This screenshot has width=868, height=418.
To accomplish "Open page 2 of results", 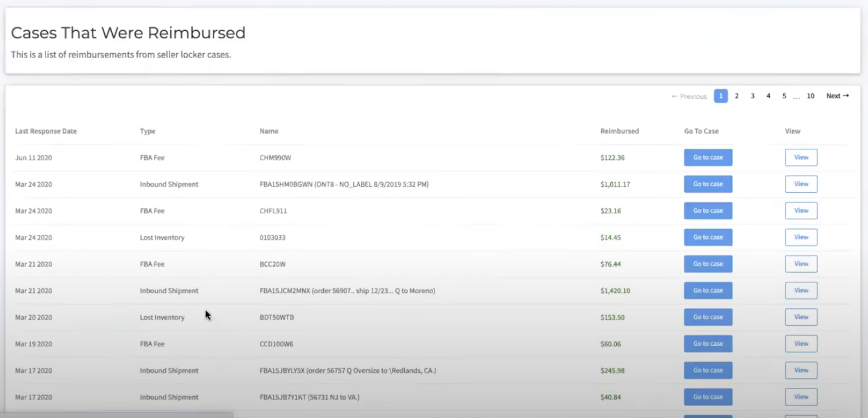I will coord(737,96).
